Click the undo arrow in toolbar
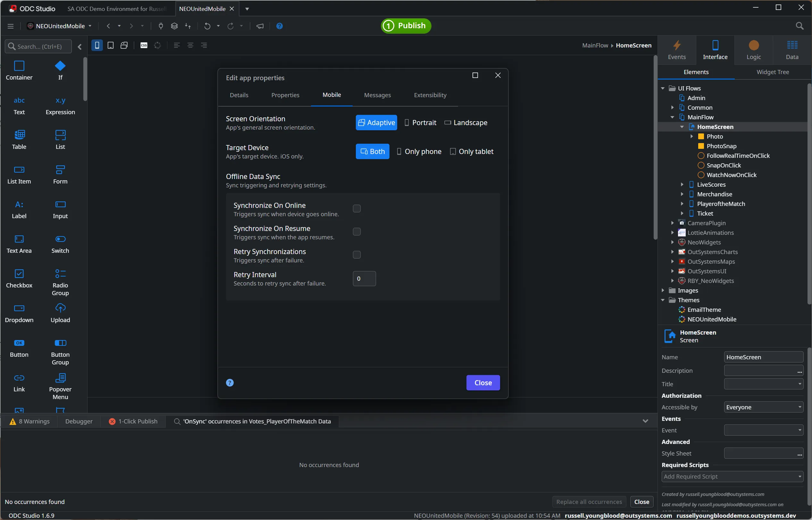Viewport: 812px width, 520px height. (207, 26)
